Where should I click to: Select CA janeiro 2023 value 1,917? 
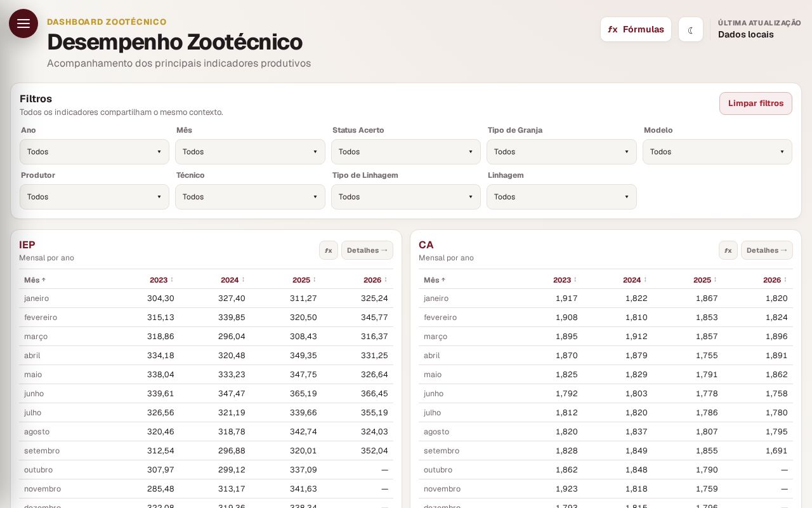click(566, 298)
